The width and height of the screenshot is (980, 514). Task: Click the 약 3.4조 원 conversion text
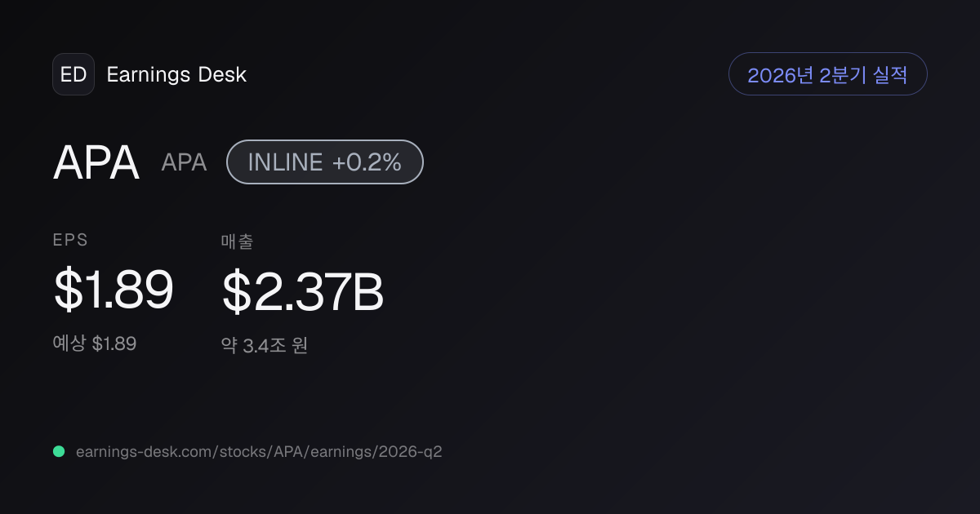pyautogui.click(x=265, y=346)
